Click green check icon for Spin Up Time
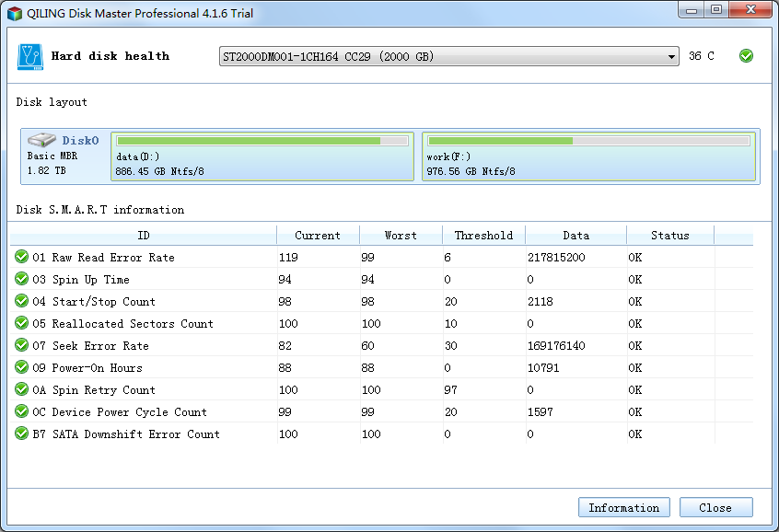 [21, 279]
